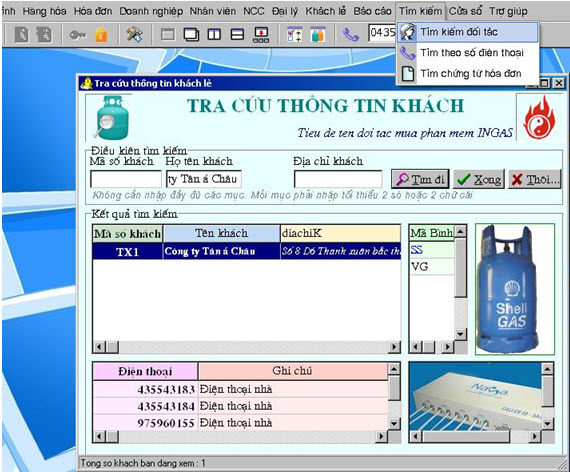Click the Mã Bình column header
This screenshot has height=472, width=570.
(431, 233)
